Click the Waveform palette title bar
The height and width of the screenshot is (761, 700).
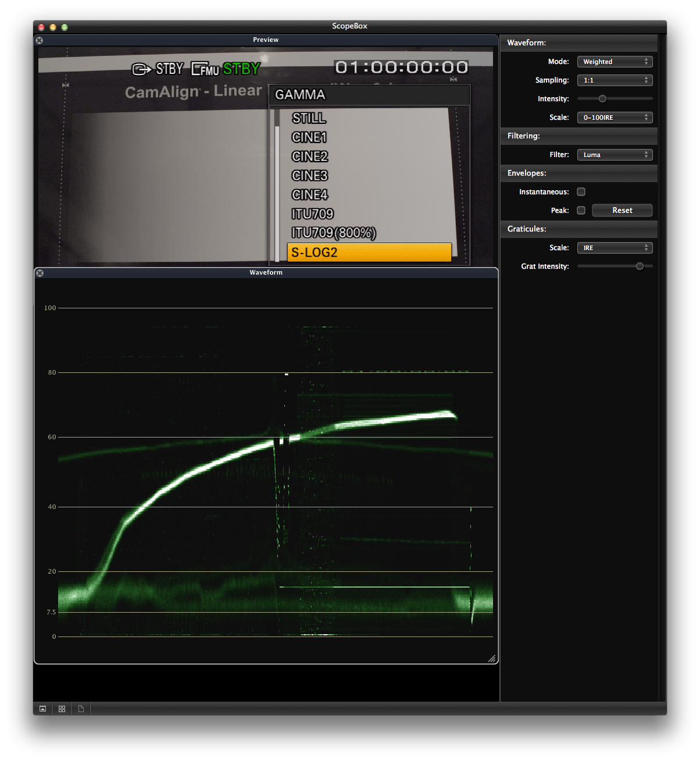[266, 273]
